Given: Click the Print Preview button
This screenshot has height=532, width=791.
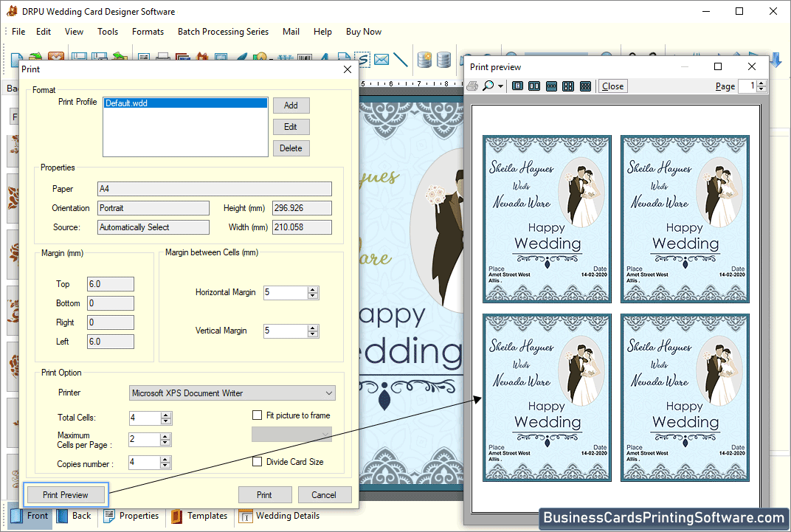Looking at the screenshot, I should coord(66,494).
